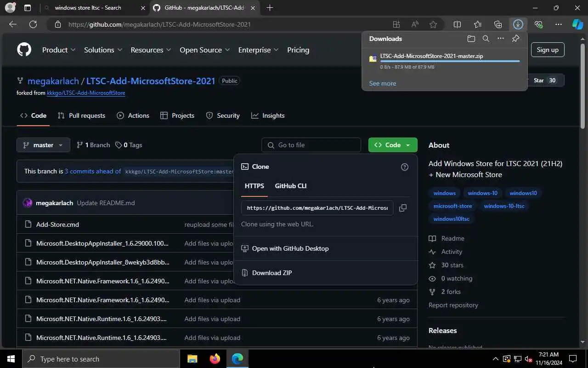Open the Copilot sidebar icon
The width and height of the screenshot is (588, 368).
(x=577, y=24)
